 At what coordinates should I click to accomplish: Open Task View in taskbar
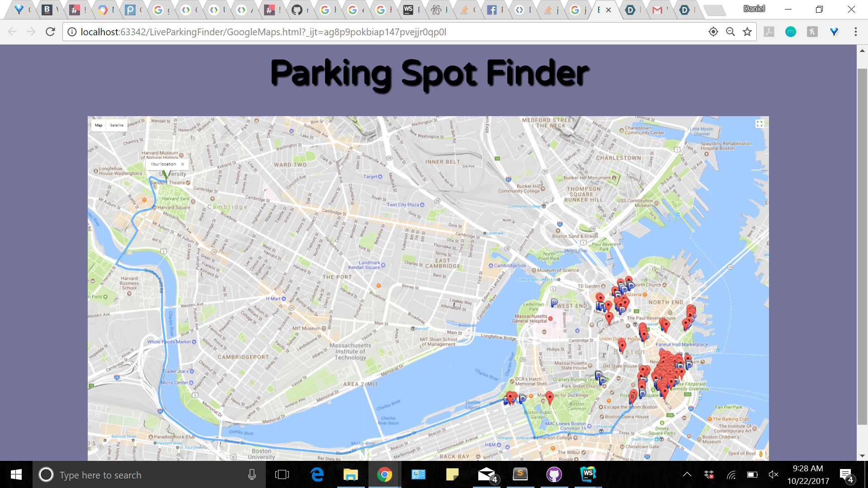pos(282,474)
